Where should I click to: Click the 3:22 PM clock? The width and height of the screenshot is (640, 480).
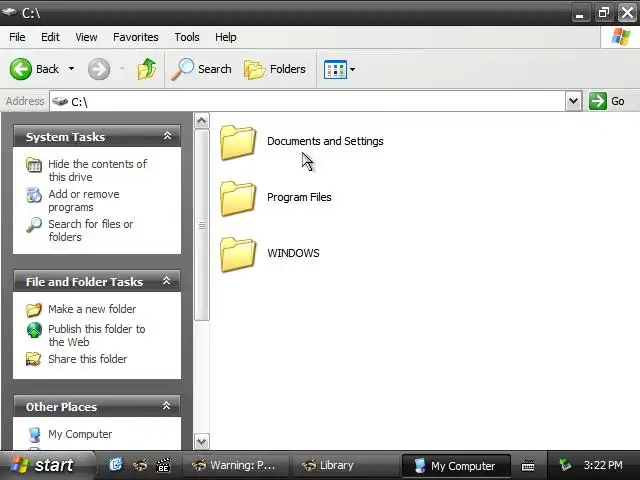(603, 465)
